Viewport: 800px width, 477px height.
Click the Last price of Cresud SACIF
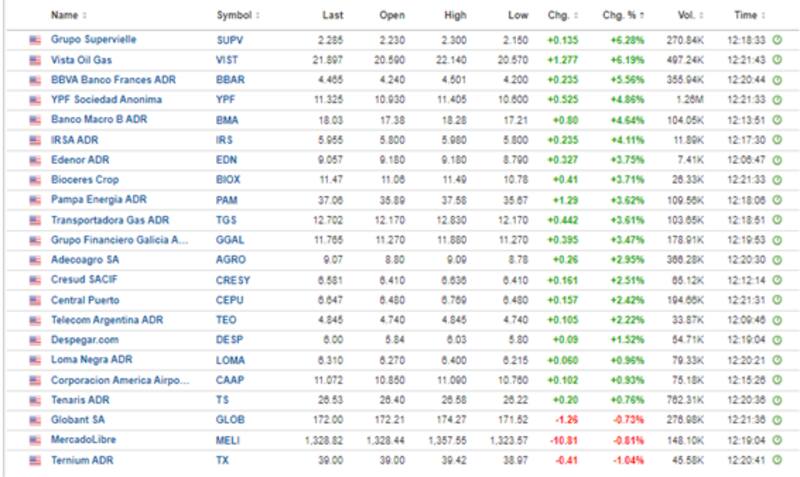(x=331, y=280)
